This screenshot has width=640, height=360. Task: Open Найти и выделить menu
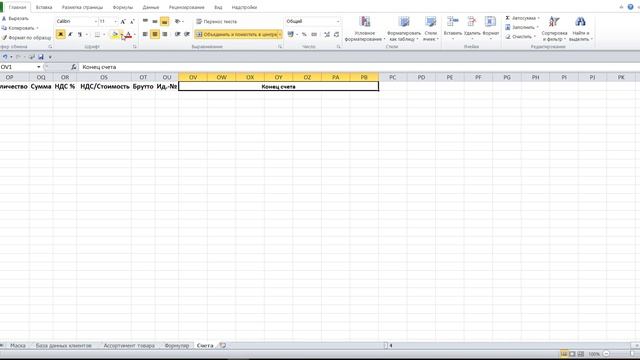[580, 29]
